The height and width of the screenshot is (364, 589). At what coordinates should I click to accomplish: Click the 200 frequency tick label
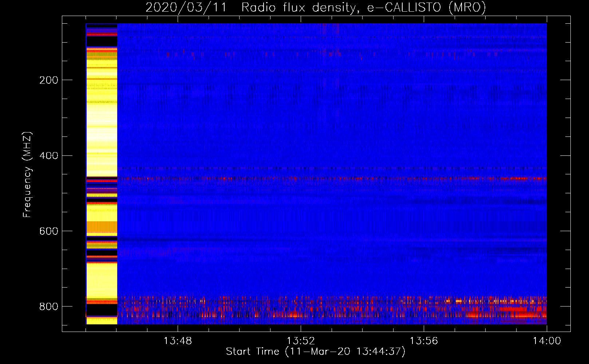click(x=49, y=80)
